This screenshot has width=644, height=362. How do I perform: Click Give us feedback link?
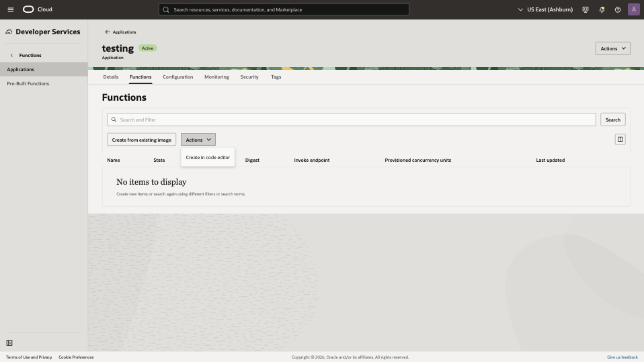(x=622, y=357)
